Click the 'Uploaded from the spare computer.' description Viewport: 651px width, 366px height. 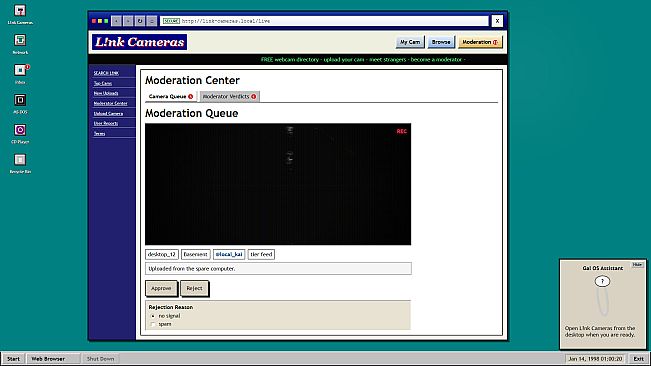tap(278, 268)
